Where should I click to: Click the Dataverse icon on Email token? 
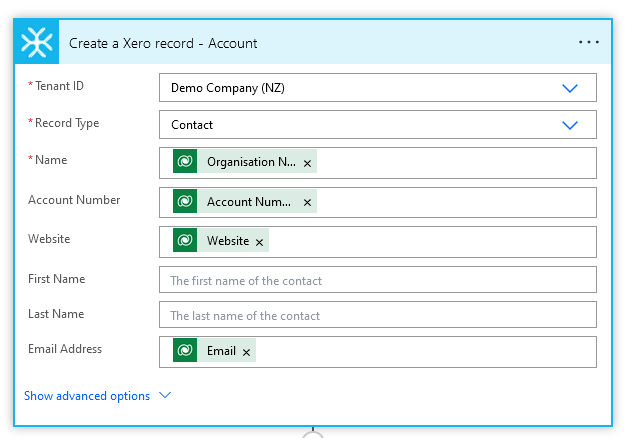point(185,350)
